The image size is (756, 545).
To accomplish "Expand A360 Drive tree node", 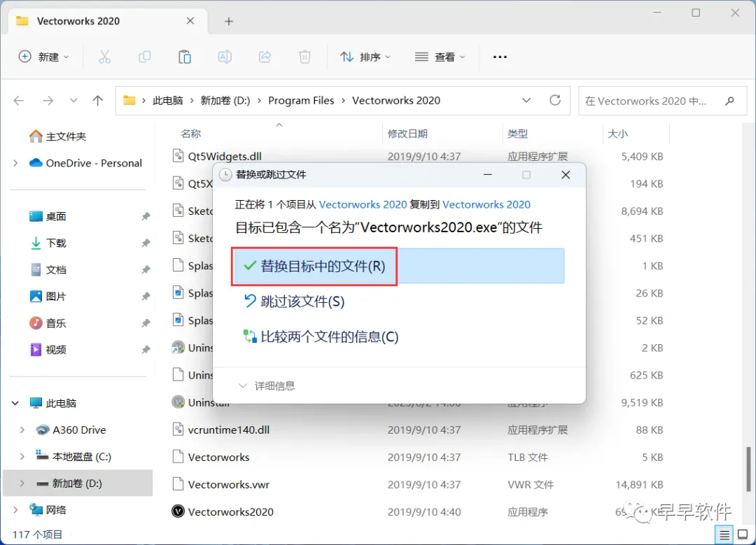I will pyautogui.click(x=22, y=430).
